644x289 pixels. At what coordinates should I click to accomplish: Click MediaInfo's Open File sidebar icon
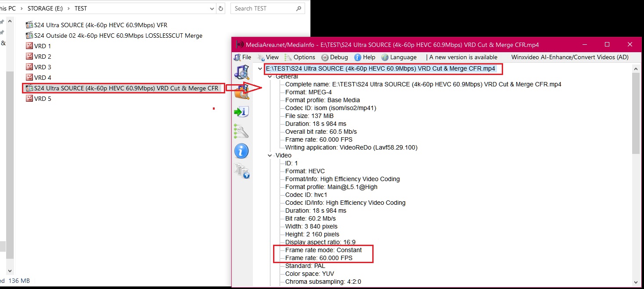(x=242, y=73)
